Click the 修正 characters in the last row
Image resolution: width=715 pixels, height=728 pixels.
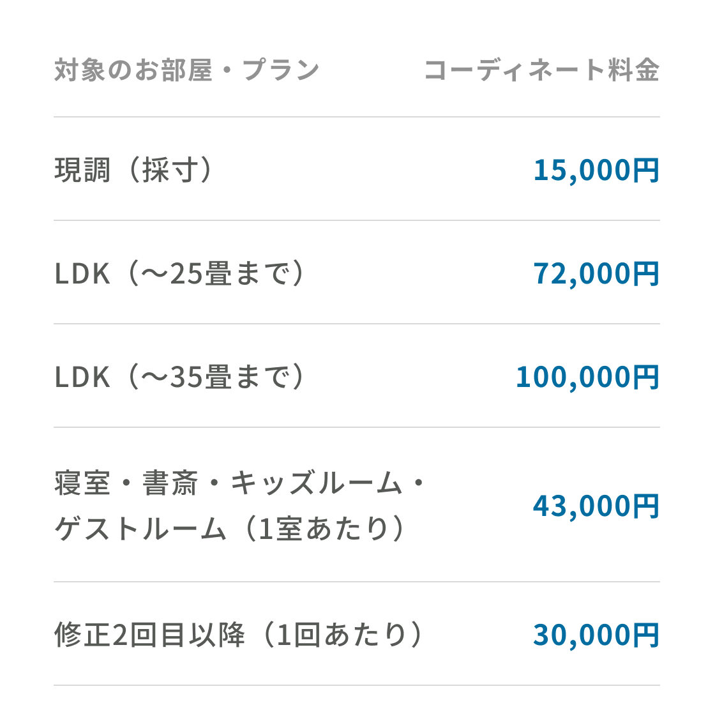tap(82, 635)
